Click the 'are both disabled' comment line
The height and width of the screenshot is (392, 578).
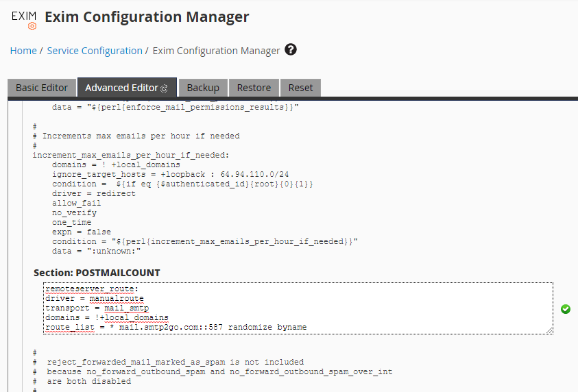(x=82, y=381)
